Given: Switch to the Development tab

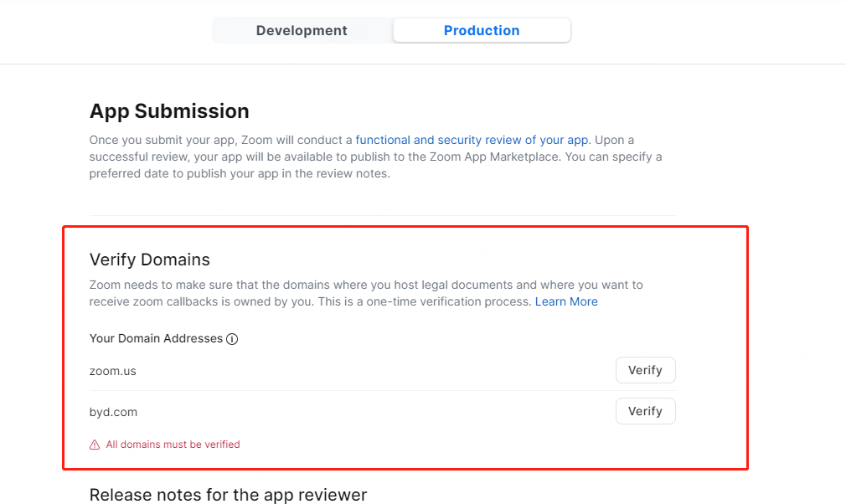Looking at the screenshot, I should click(x=302, y=31).
